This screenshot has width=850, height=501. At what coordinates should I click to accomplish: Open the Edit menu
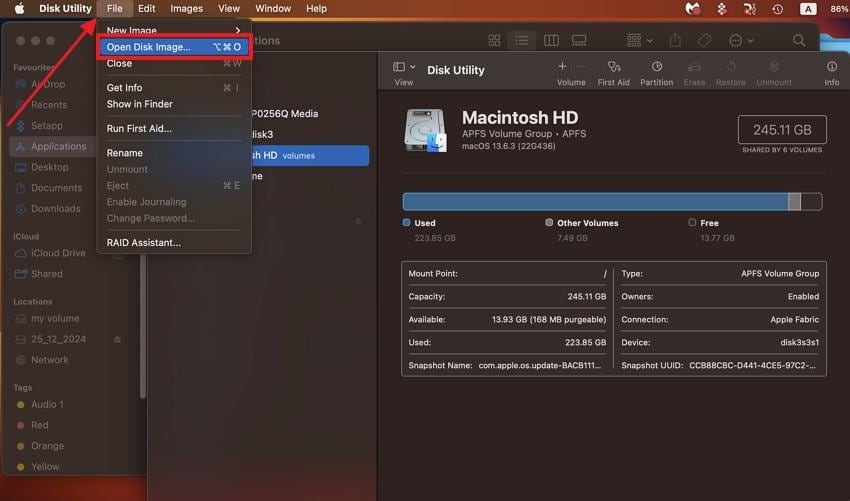click(x=146, y=9)
